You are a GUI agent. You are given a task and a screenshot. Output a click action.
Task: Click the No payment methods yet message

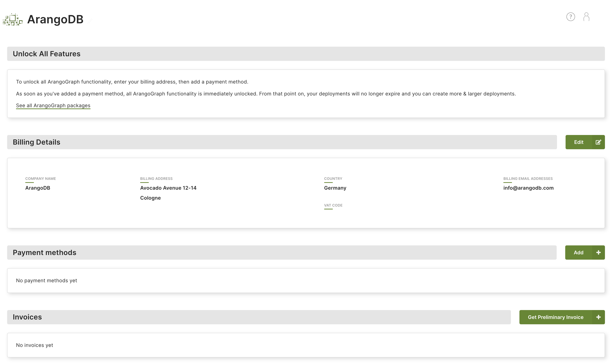point(46,280)
